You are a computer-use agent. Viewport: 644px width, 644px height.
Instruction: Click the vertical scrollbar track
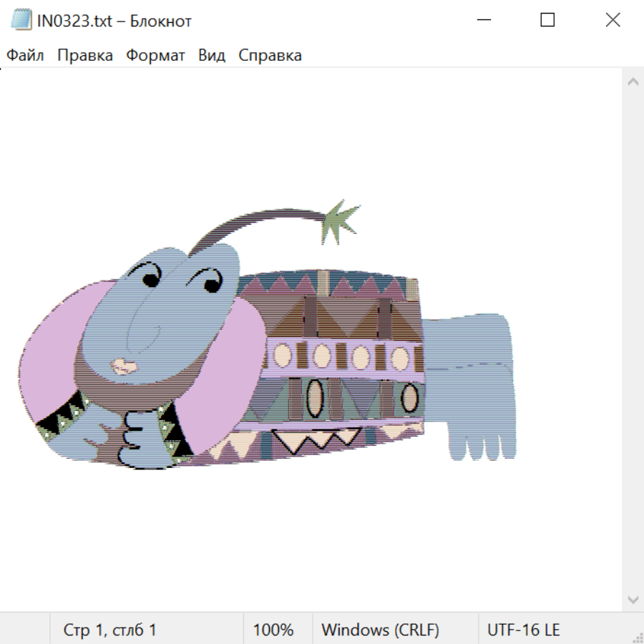pos(633,340)
